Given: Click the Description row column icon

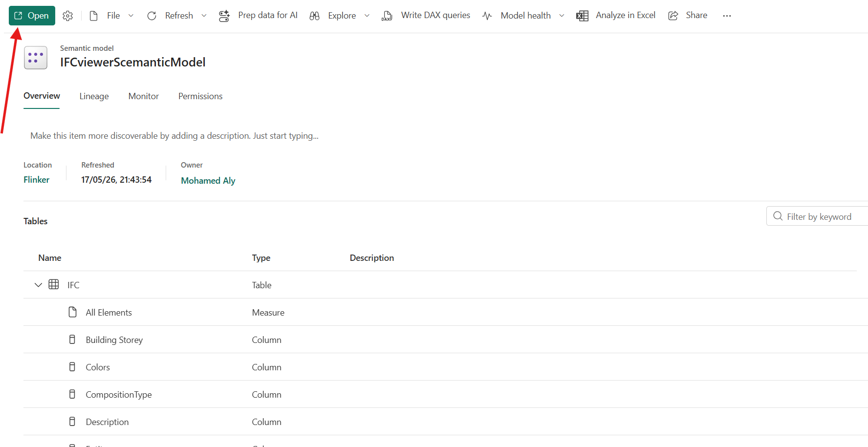Looking at the screenshot, I should pos(72,422).
